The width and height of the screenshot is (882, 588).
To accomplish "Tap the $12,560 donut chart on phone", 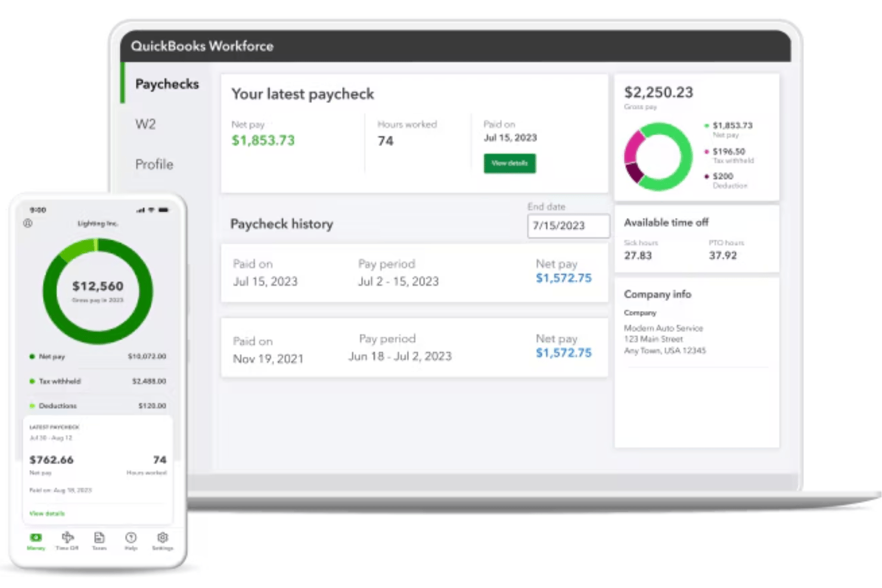I will (98, 291).
